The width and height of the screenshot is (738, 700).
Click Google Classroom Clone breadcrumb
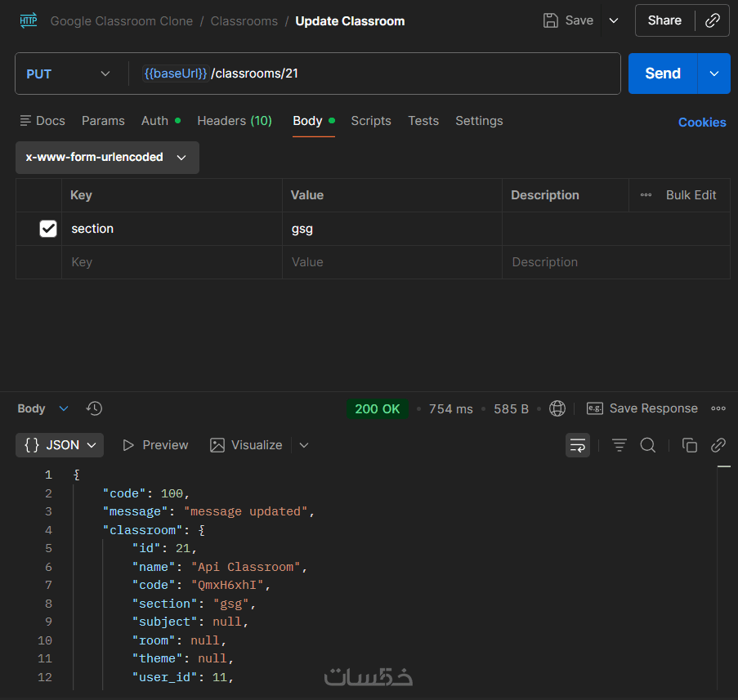tap(122, 21)
